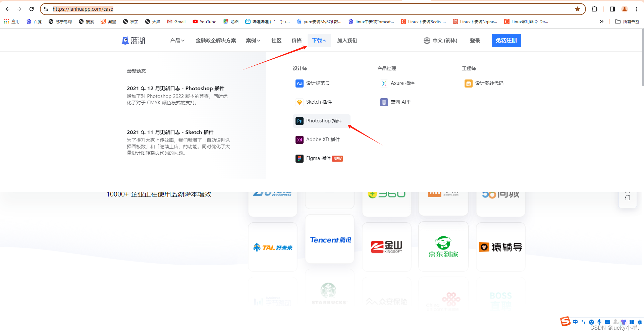Toggle the Sogou 中 Chinese/English mode
This screenshot has height=334, width=644.
tap(575, 322)
